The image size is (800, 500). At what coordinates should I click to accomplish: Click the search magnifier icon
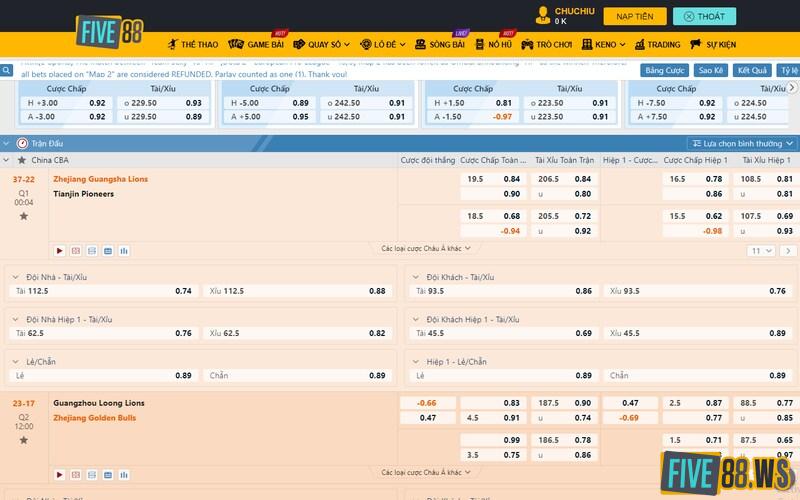point(6,70)
